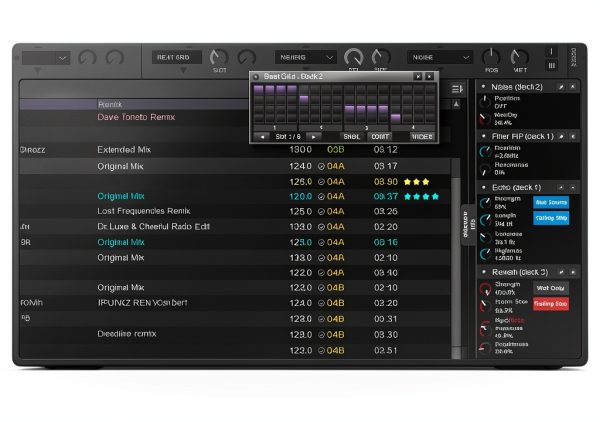Click the Wet/Dry knob in Noise effect
Viewport: 600px width, 422px height.
[484, 119]
